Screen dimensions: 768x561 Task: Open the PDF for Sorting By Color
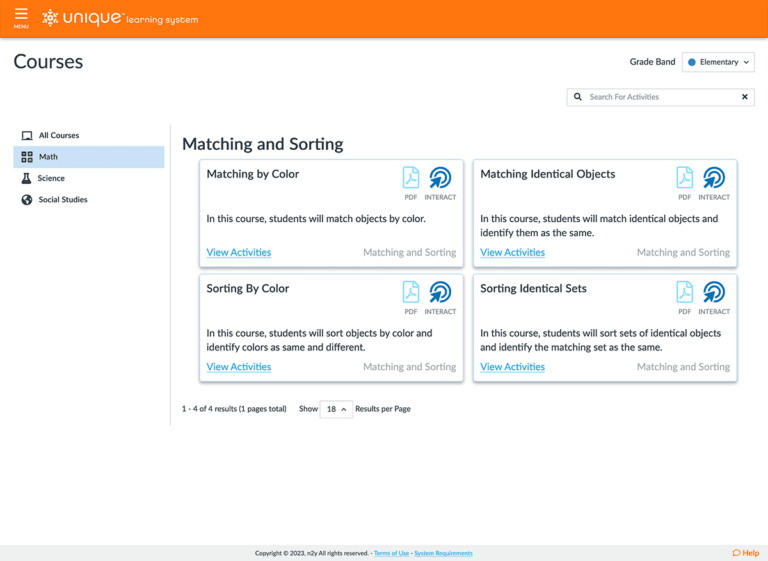pos(411,294)
